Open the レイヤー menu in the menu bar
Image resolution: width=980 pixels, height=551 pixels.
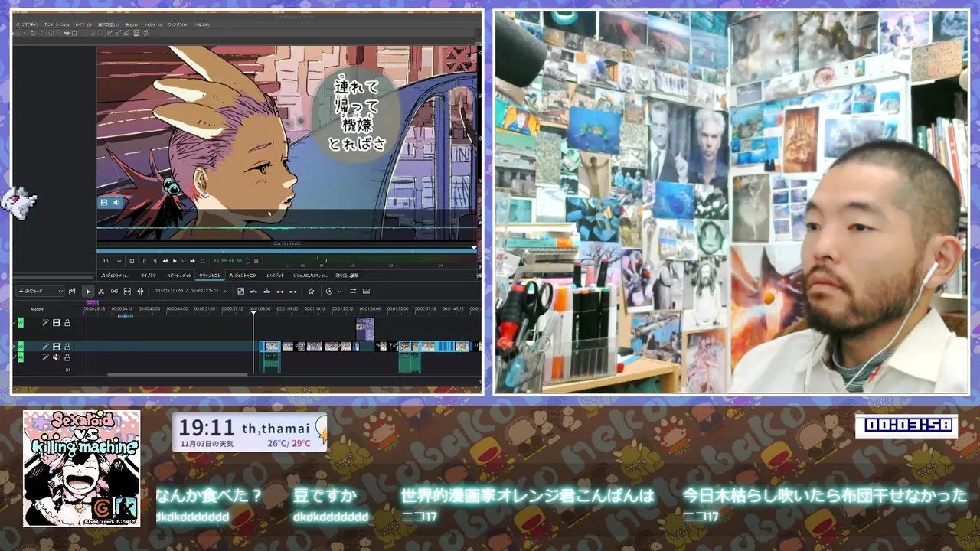click(83, 24)
